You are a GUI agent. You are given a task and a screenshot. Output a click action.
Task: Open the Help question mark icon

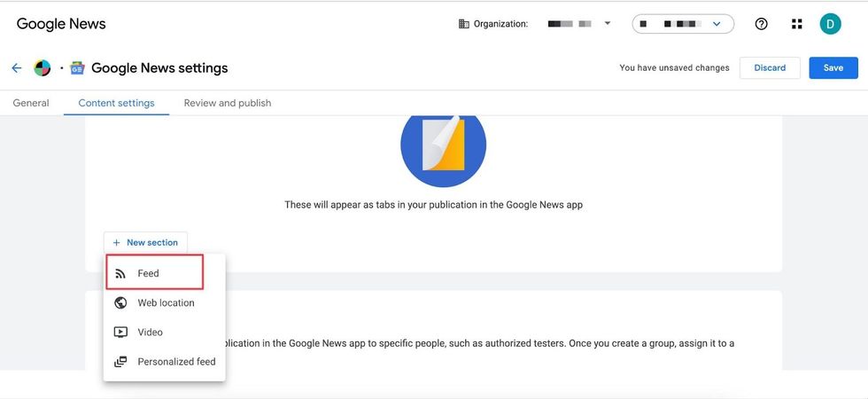pyautogui.click(x=761, y=24)
